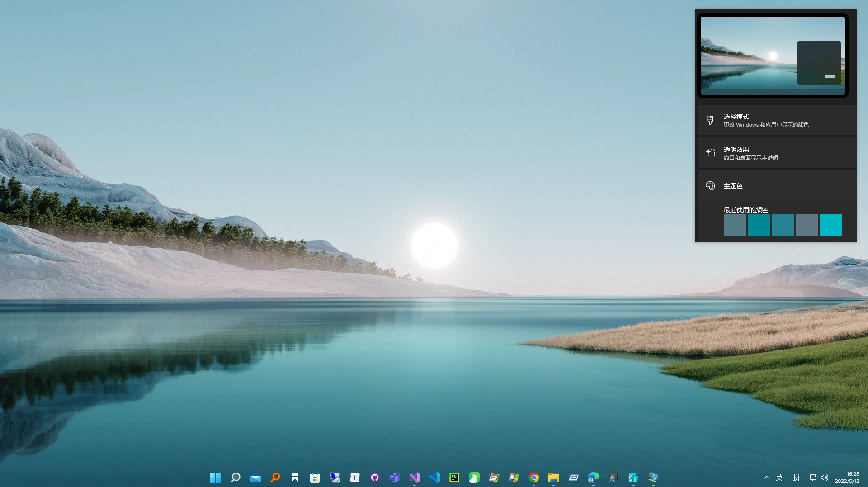Click the 最近使用的颜色 heading
The width and height of the screenshot is (868, 487).
coord(746,210)
